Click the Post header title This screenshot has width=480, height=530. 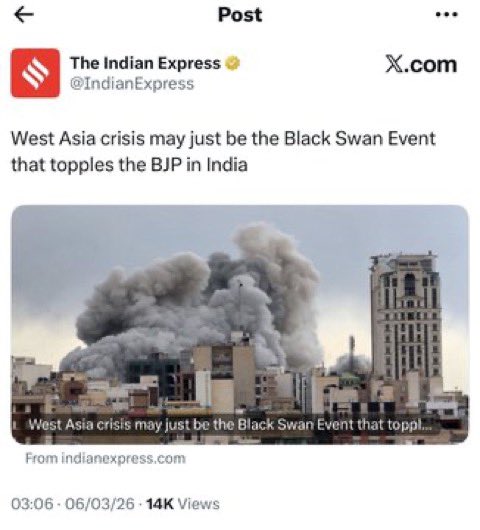click(240, 15)
